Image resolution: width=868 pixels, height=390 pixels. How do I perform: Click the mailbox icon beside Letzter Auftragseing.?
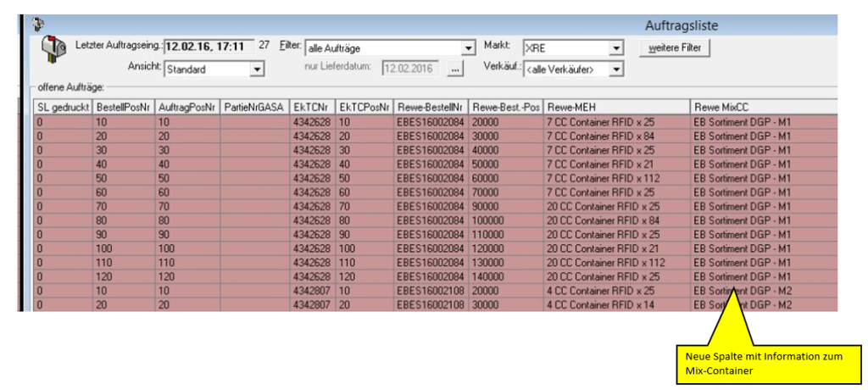(x=53, y=53)
